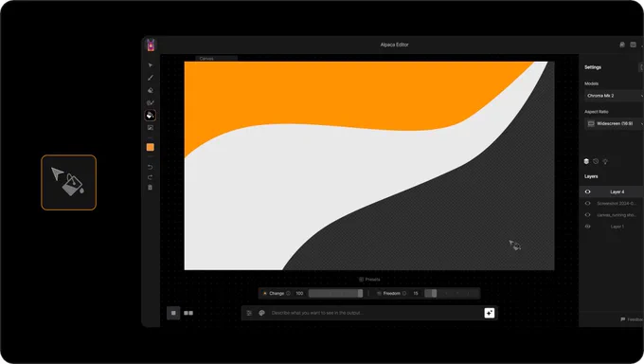The image size is (644, 364).
Task: Toggle visibility of Layer 4
Action: 588,191
